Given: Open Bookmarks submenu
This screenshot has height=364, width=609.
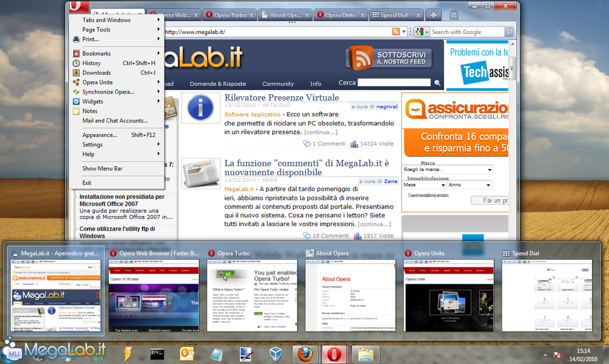Looking at the screenshot, I should point(116,54).
